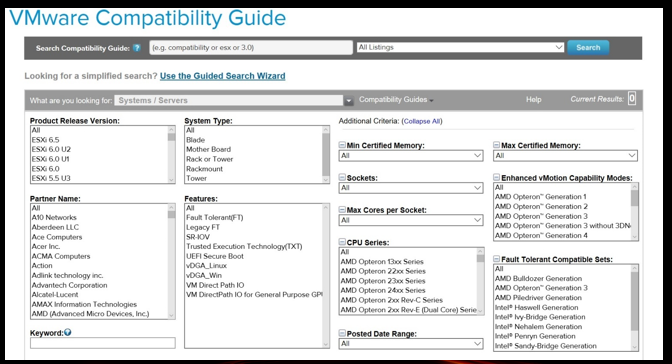This screenshot has width=672, height=364.
Task: Click the Product Release Version list scrollbar
Action: click(x=171, y=155)
